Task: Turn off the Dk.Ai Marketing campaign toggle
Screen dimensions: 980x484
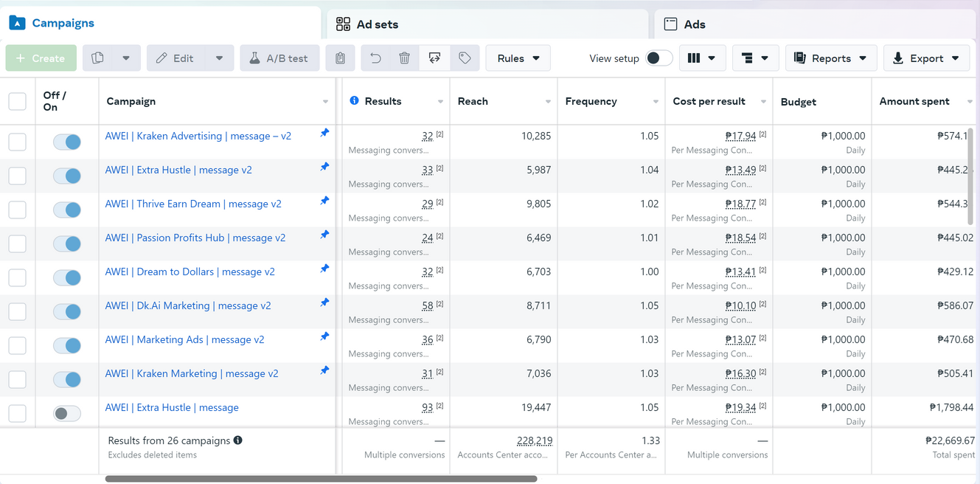Action: [x=67, y=312]
